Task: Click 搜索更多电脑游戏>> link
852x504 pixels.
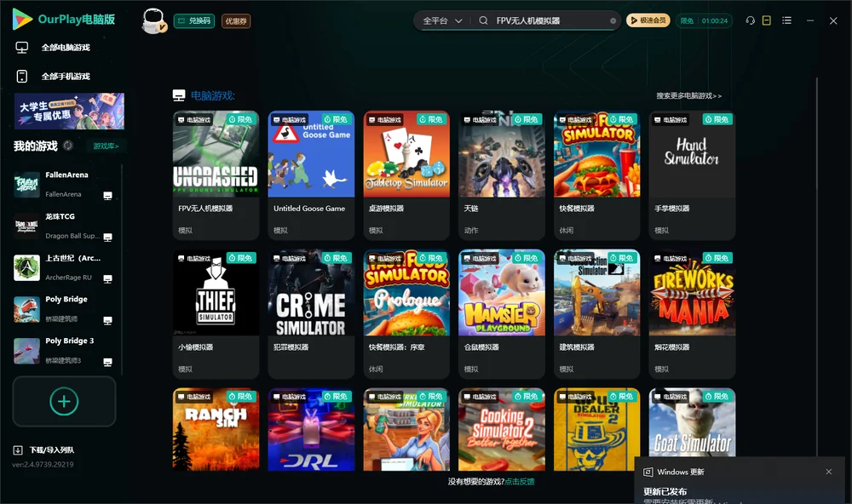Action: click(689, 95)
